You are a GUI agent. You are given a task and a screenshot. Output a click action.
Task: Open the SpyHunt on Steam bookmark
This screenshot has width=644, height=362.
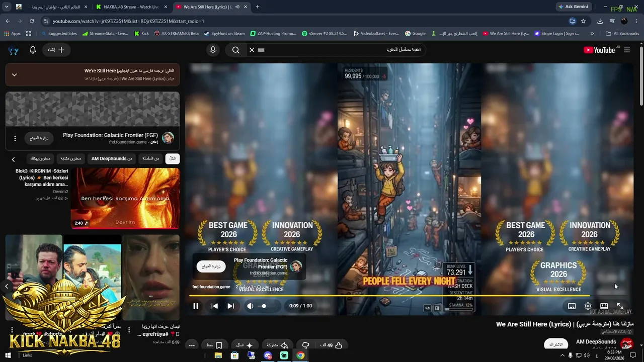(x=224, y=34)
